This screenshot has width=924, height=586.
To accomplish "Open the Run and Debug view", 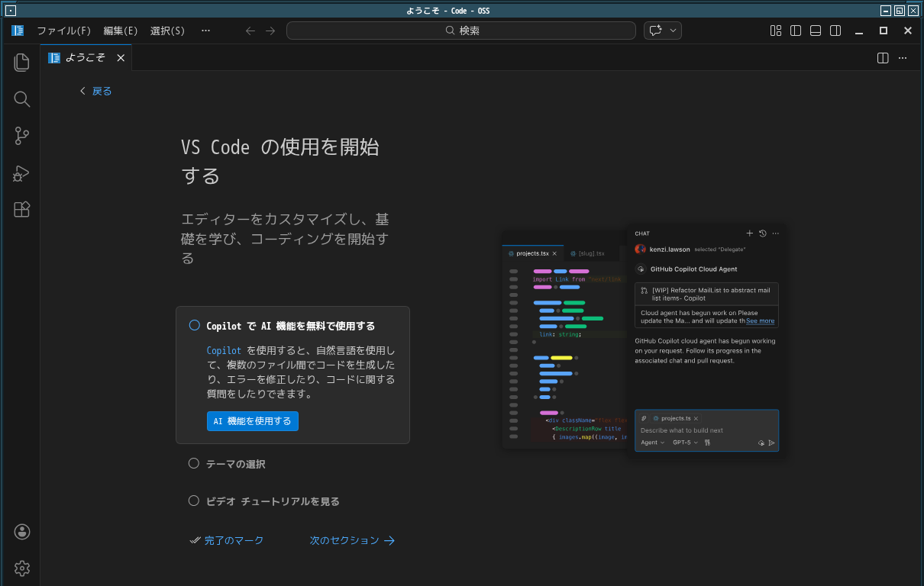I will 21,173.
